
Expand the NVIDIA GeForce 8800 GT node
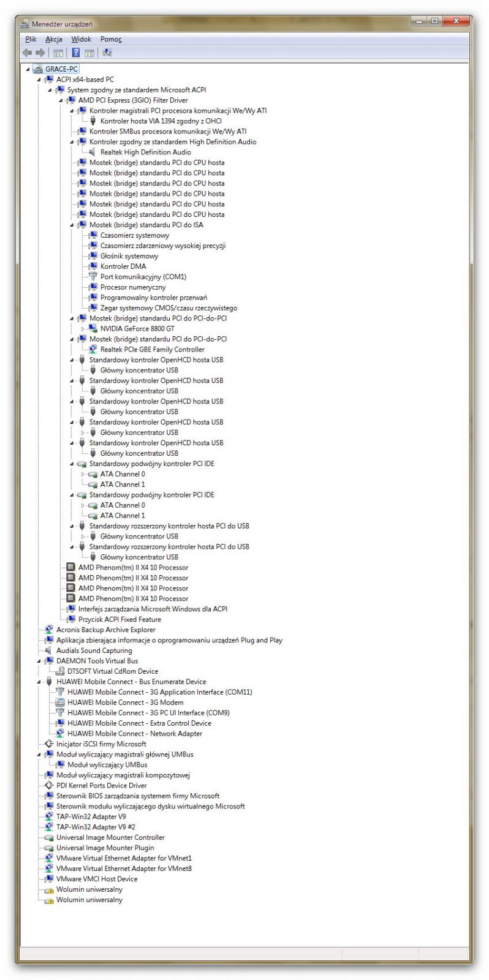[83, 329]
